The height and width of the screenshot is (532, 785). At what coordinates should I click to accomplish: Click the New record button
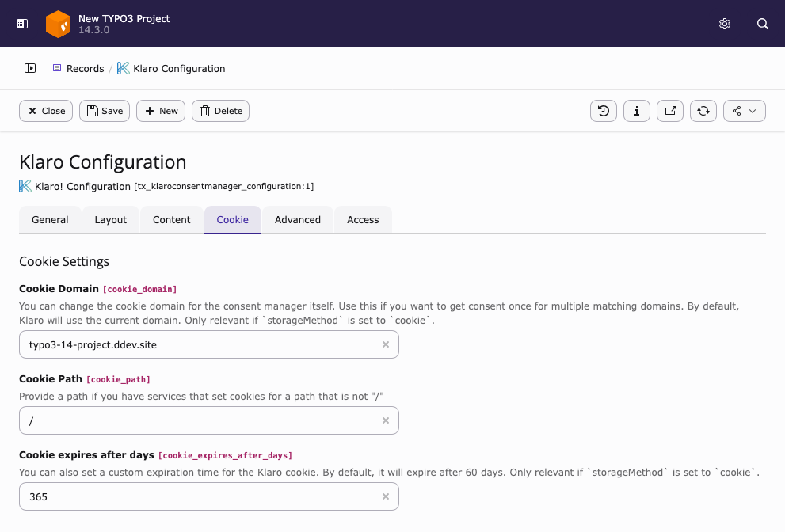(161, 111)
